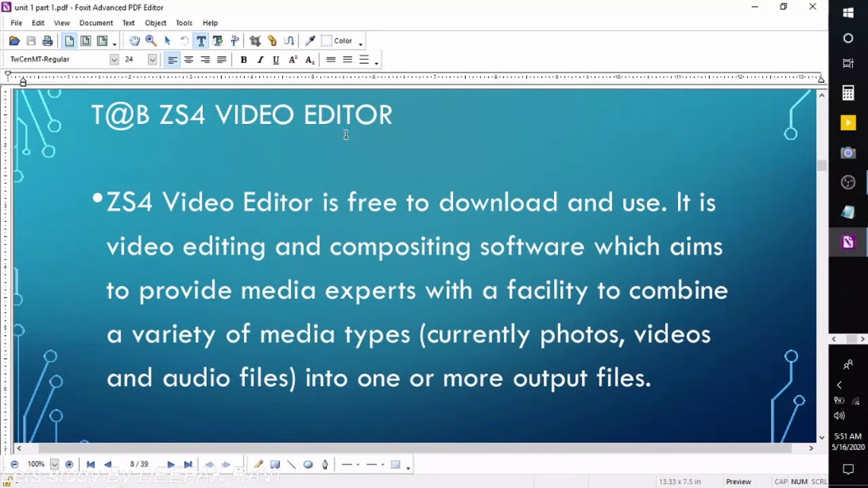This screenshot has width=868, height=488.
Task: Open the Object menu
Action: click(155, 23)
